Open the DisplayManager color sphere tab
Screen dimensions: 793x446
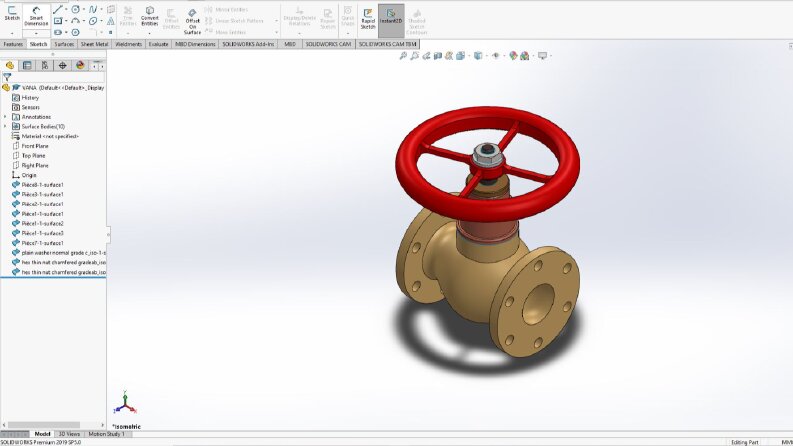pyautogui.click(x=80, y=65)
